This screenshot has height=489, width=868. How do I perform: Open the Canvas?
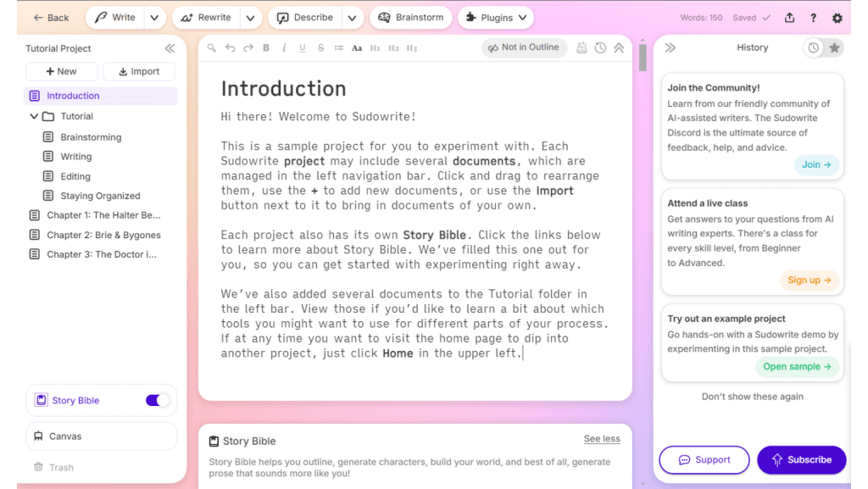point(102,436)
